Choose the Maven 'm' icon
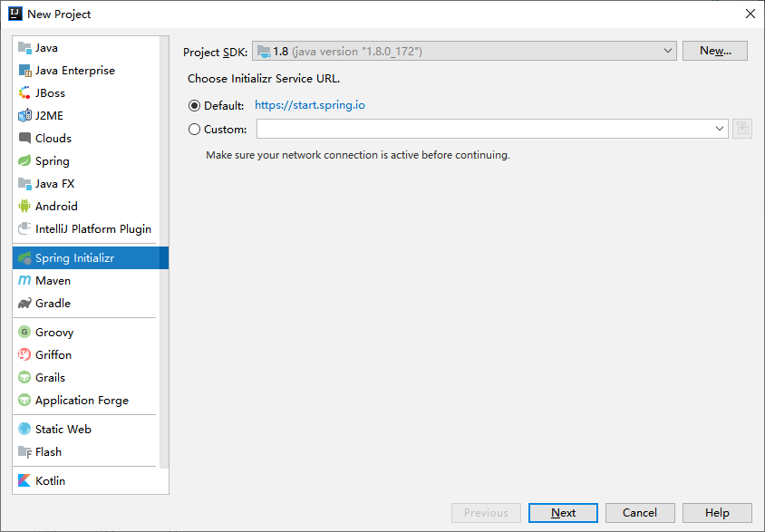Viewport: 765px width, 532px height. tap(24, 280)
